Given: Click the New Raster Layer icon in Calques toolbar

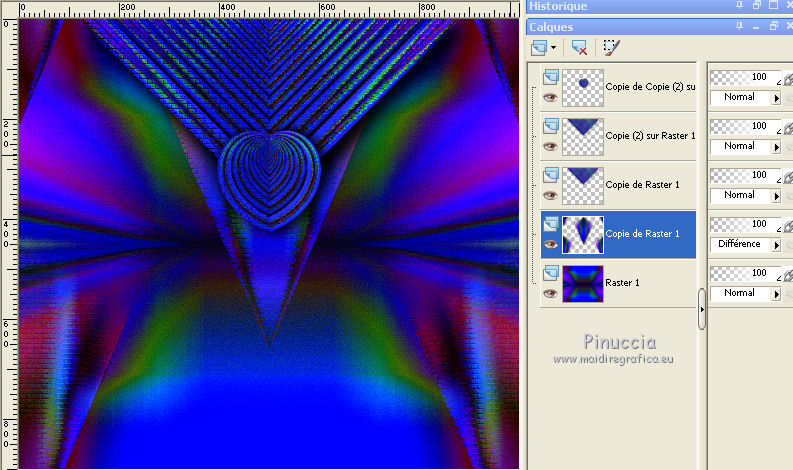Looking at the screenshot, I should coord(539,48).
